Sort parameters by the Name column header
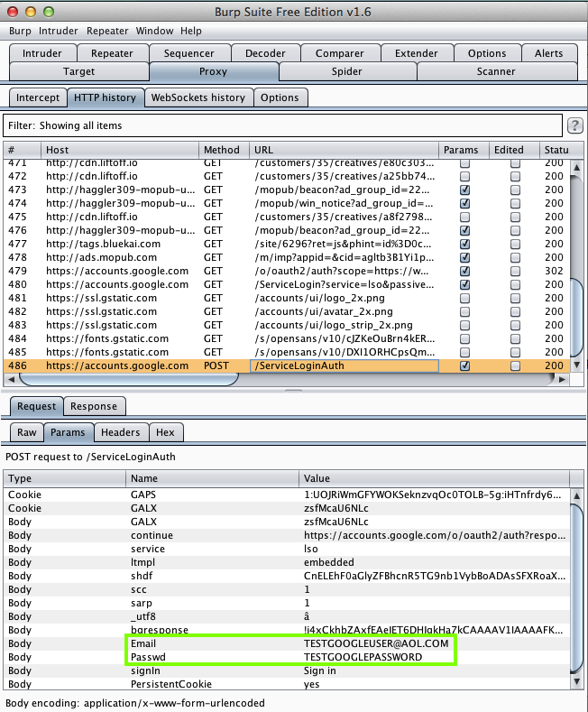The width and height of the screenshot is (588, 712). (144, 478)
